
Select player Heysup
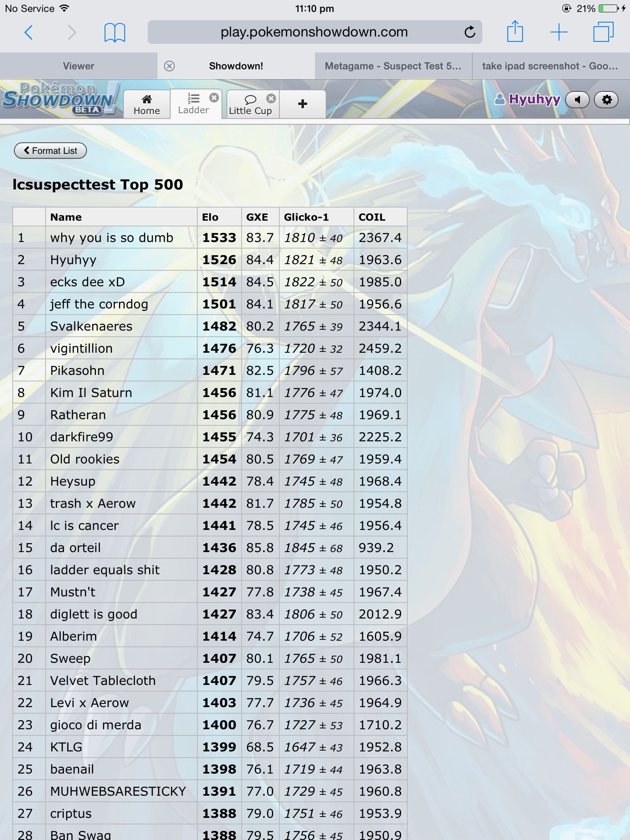[x=73, y=481]
